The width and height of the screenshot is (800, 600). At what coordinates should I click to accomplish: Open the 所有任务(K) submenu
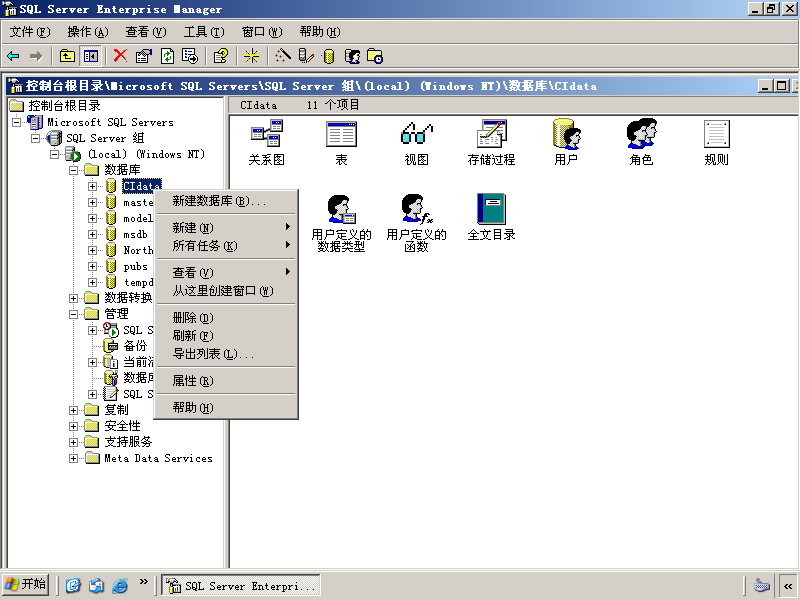226,246
